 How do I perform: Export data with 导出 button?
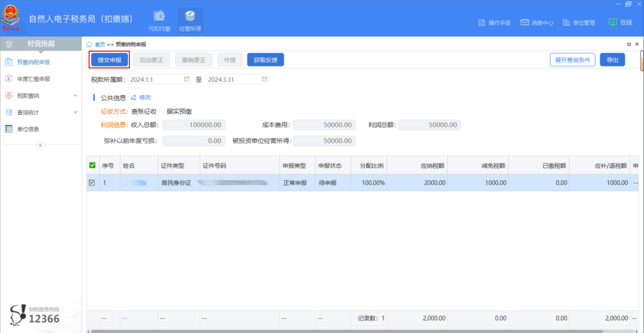[612, 60]
